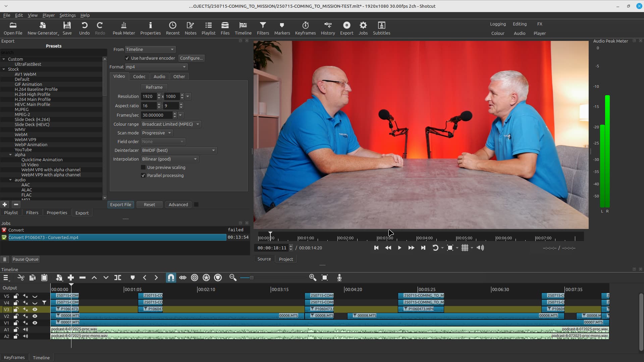This screenshot has width=644, height=362.
Task: Open the Keyframes panel from toolbar
Action: coord(305,28)
